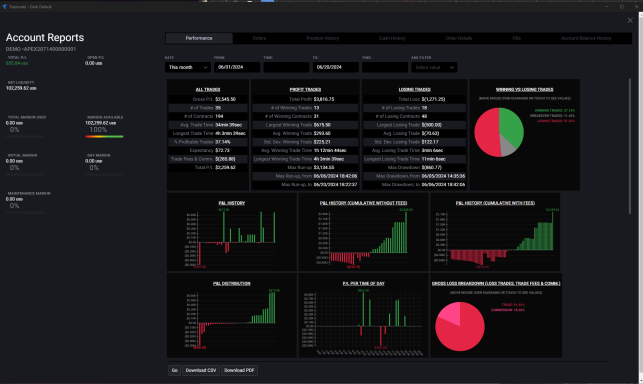Click the gray breakeven trades pie slice
The image size is (643, 384).
pos(508,146)
